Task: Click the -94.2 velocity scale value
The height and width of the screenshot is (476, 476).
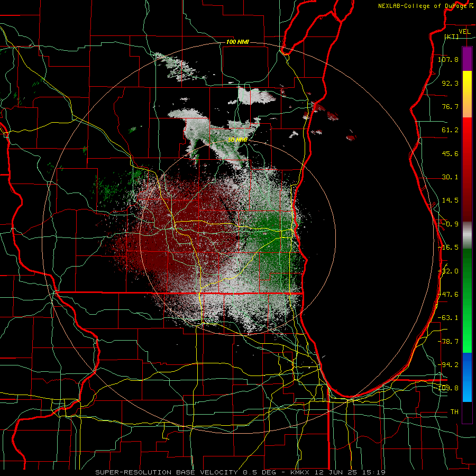Action: pyautogui.click(x=448, y=365)
